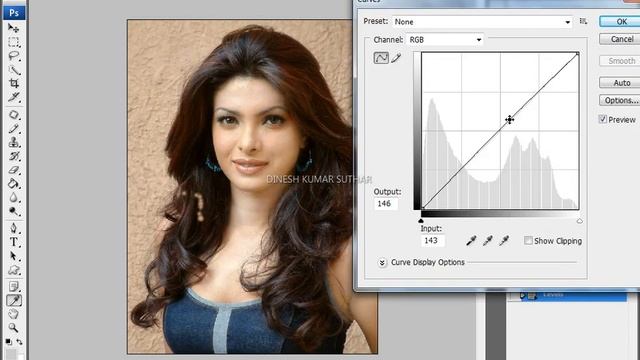The height and width of the screenshot is (360, 640).
Task: Enable the Show Clipping checkbox
Action: click(x=528, y=240)
